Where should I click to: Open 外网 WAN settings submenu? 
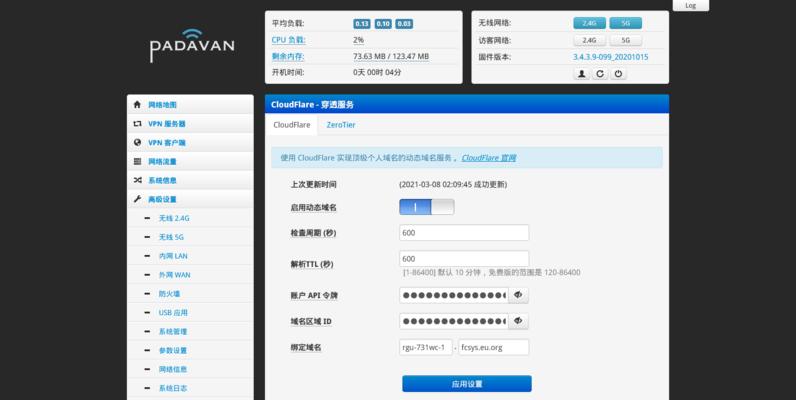tap(190, 275)
